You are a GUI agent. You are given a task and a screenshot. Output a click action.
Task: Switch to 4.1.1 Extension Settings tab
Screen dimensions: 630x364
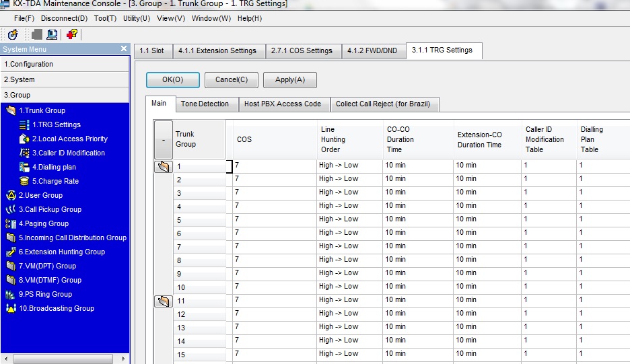219,51
